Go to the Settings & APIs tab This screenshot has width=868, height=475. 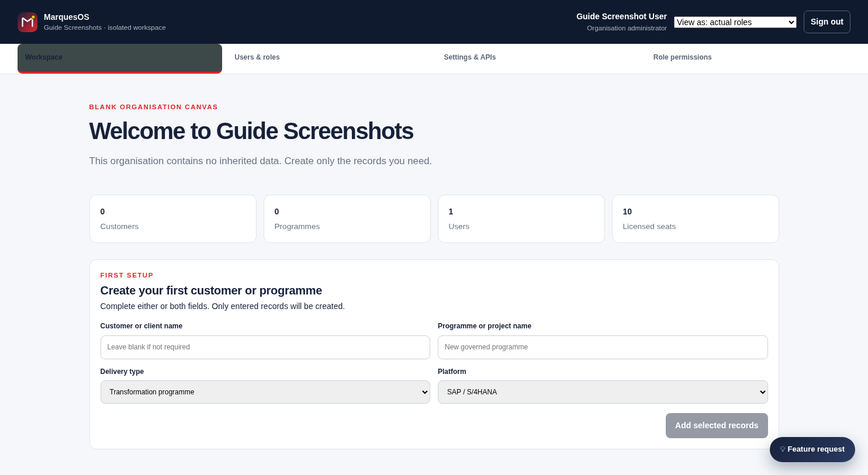[538, 57]
